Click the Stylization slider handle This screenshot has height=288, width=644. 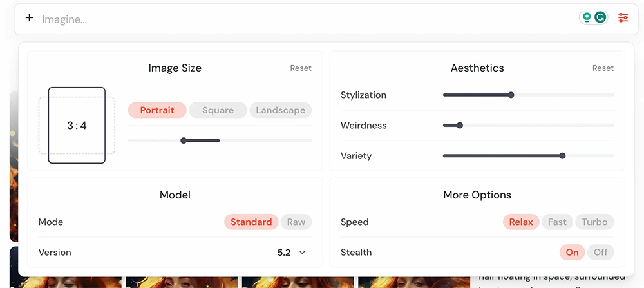click(x=511, y=95)
